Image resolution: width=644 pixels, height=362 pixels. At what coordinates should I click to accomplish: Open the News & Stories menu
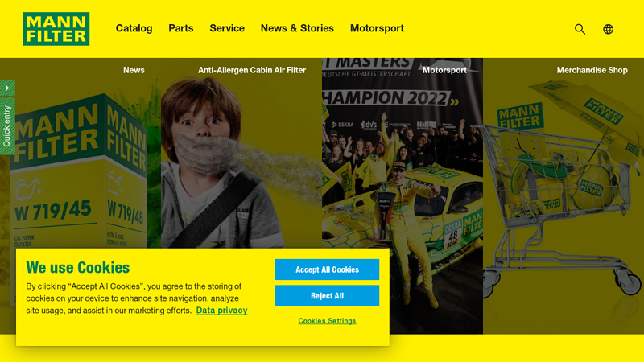(297, 28)
